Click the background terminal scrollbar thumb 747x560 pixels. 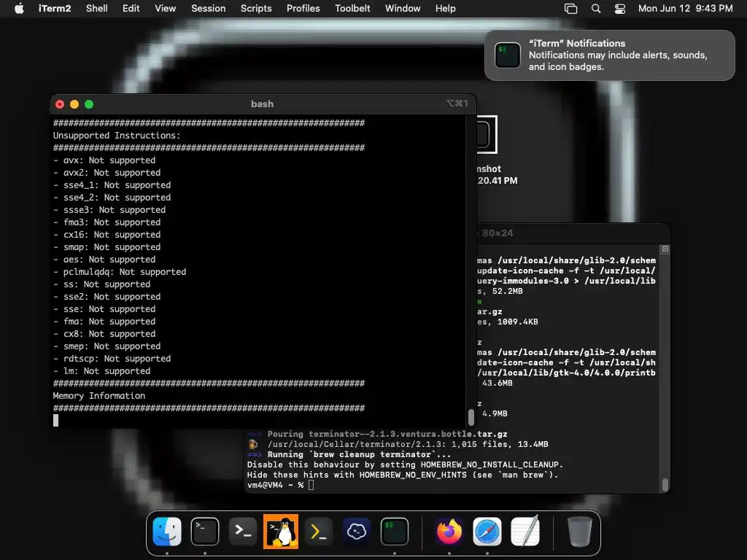pos(665,484)
